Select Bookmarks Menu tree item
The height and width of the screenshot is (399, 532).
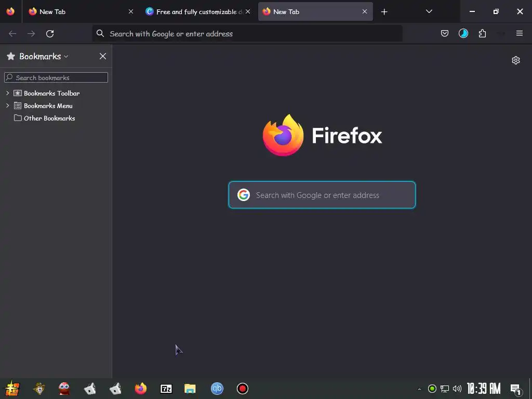[x=48, y=105]
